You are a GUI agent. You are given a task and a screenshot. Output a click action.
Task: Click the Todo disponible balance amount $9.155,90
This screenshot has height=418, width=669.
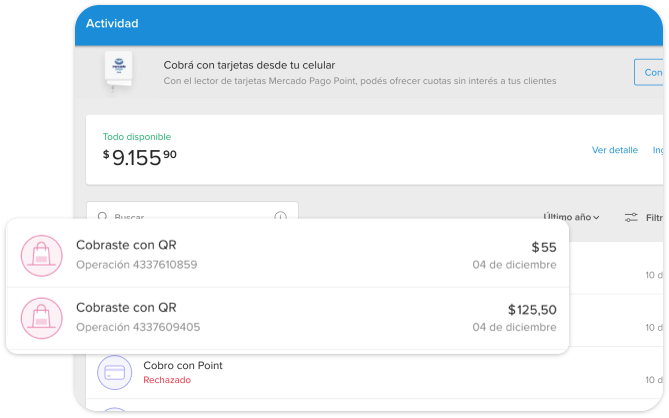pyautogui.click(x=140, y=157)
